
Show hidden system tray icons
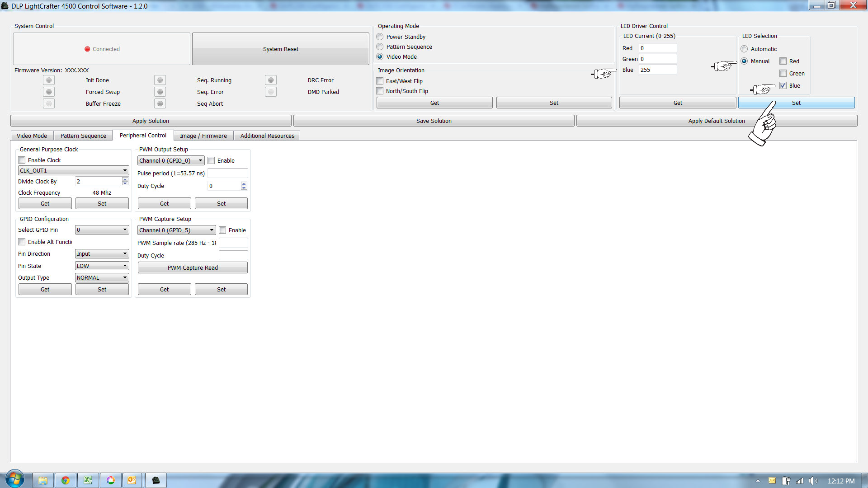[758, 481]
